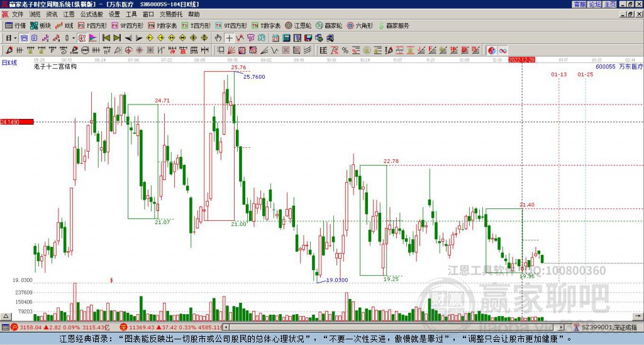644x345 pixels.
Task: Open the T数字表 tool
Action: [266, 25]
